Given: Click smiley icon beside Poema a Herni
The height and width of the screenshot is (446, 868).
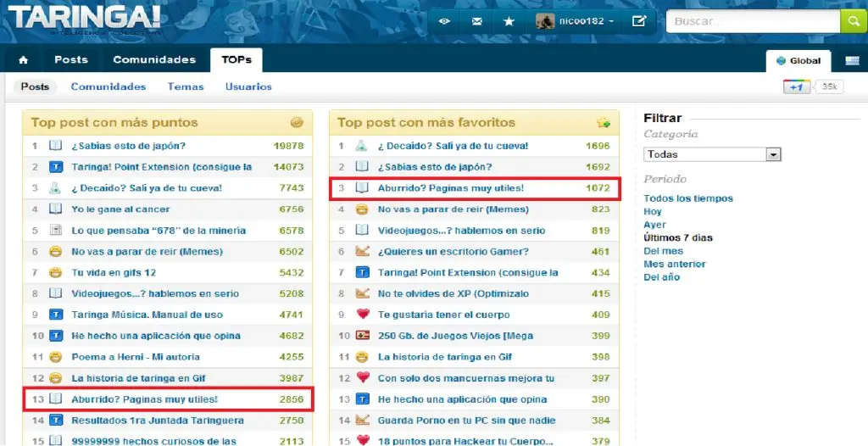Looking at the screenshot, I should point(55,357).
